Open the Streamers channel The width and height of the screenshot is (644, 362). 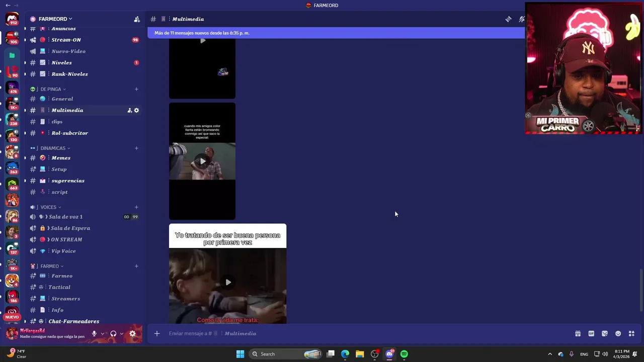pyautogui.click(x=84, y=299)
